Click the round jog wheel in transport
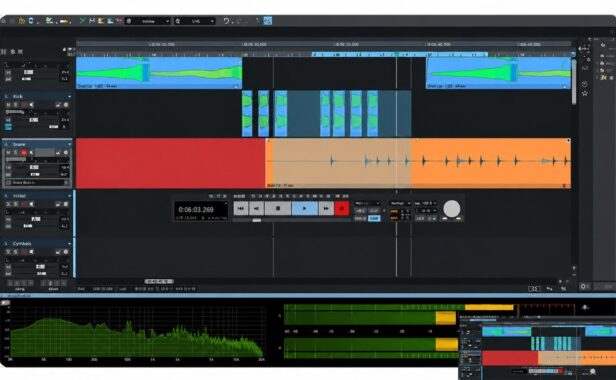Viewport: 616px width, 380px height. point(452,208)
